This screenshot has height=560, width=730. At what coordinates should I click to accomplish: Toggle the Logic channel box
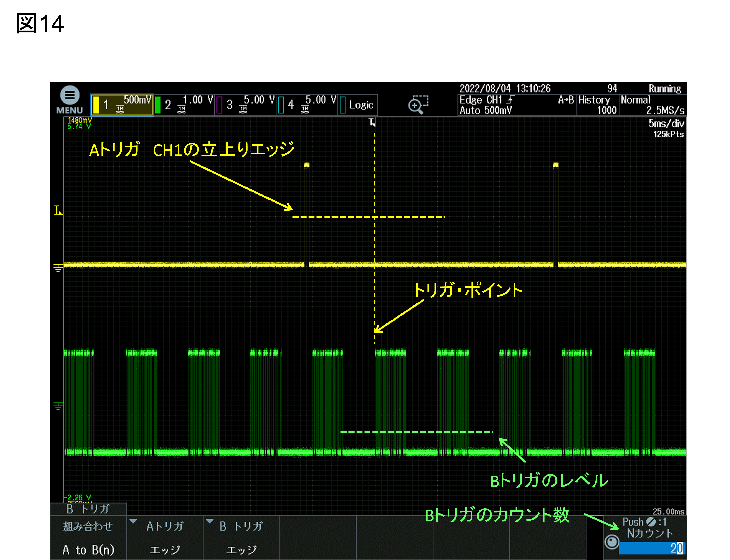tap(358, 105)
